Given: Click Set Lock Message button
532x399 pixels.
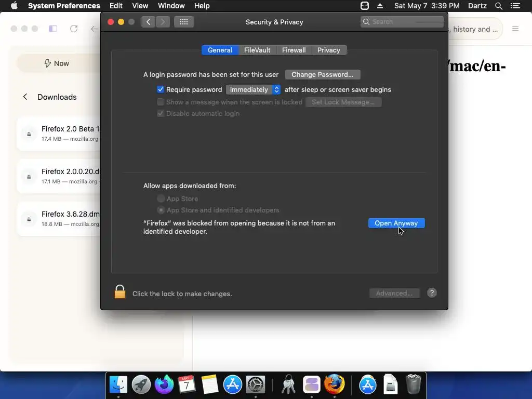Looking at the screenshot, I should click(343, 102).
